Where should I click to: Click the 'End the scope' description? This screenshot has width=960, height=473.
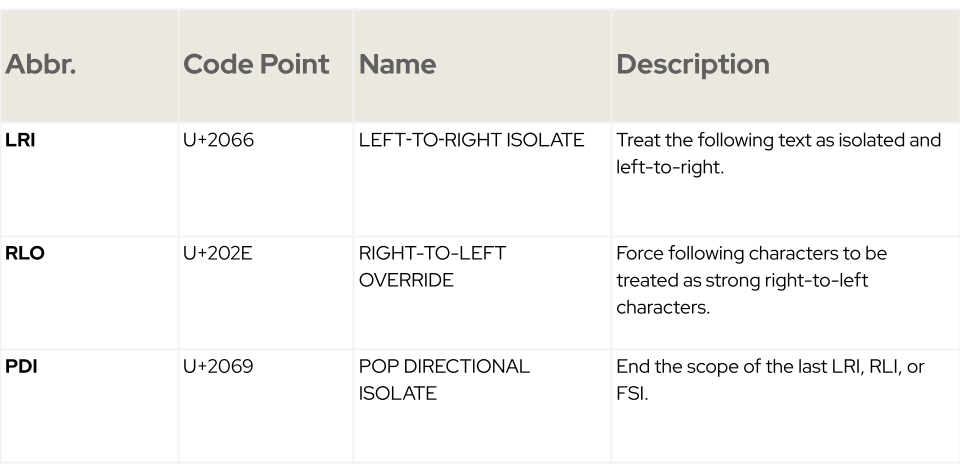tap(770, 380)
